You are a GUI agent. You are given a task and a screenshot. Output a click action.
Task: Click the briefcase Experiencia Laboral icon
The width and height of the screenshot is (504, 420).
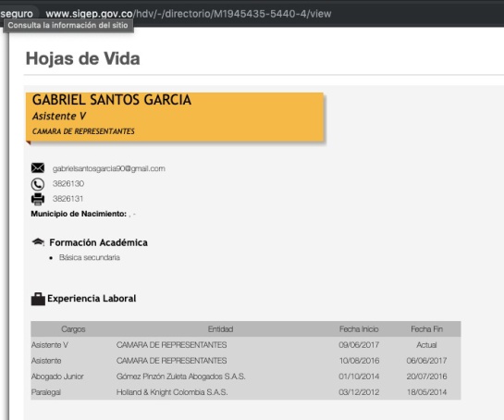click(x=38, y=299)
